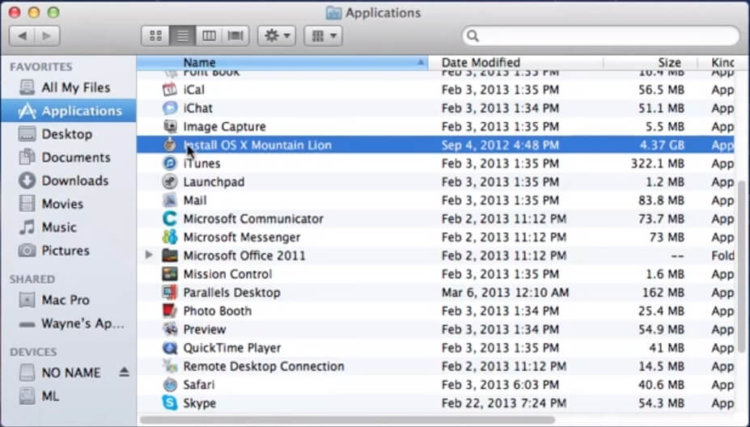Click the iCal app icon
The height and width of the screenshot is (427, 750).
(x=170, y=90)
